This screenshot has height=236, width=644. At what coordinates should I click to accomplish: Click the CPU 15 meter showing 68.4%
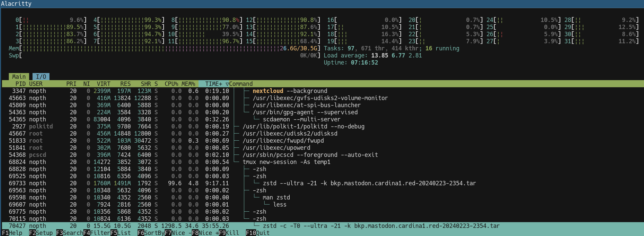[x=283, y=41]
